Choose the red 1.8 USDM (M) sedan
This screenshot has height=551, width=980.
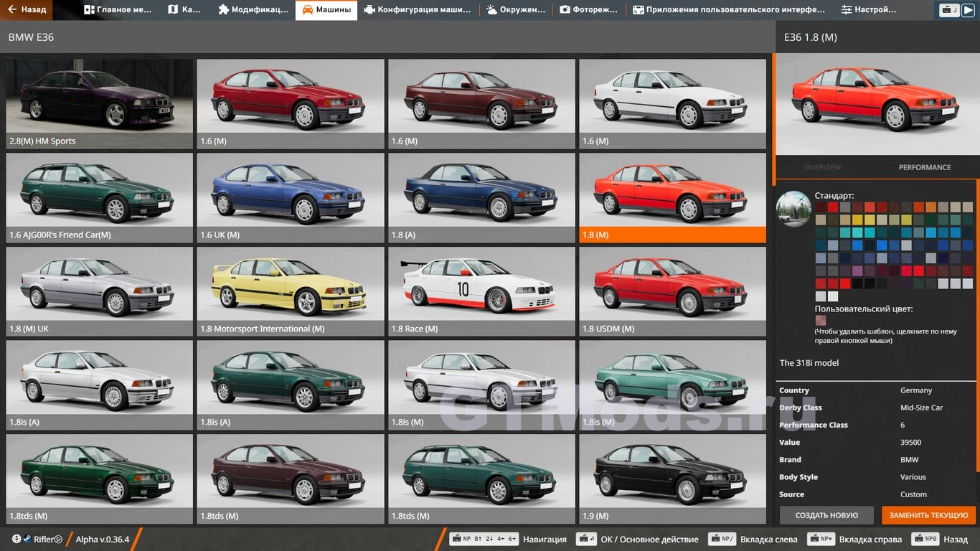(x=672, y=291)
